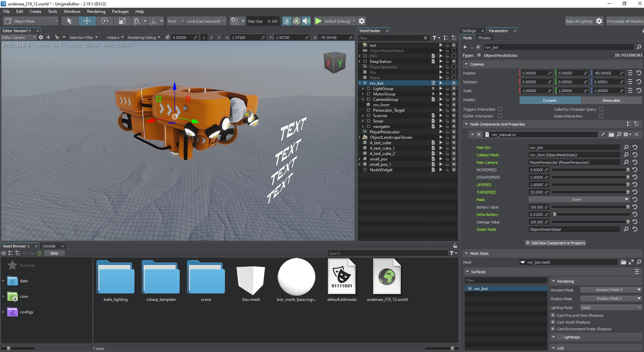Enable Culled by Occlusion Query checkbox

coord(601,109)
